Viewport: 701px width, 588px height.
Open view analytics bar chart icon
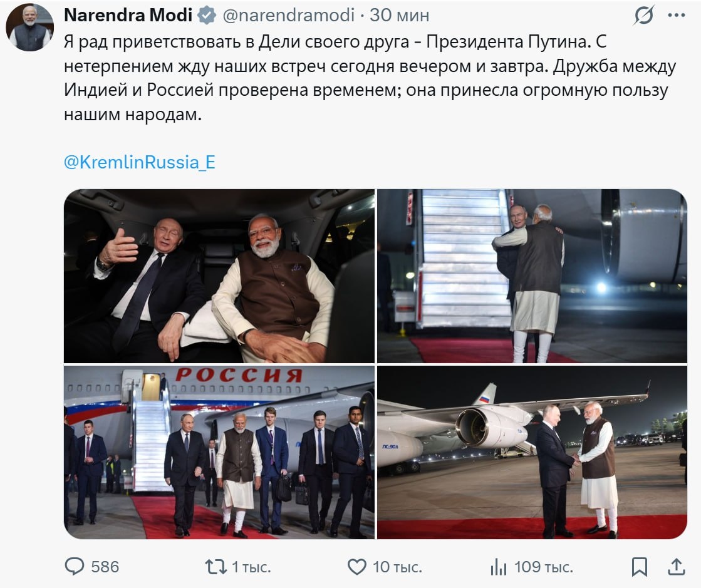click(x=499, y=567)
